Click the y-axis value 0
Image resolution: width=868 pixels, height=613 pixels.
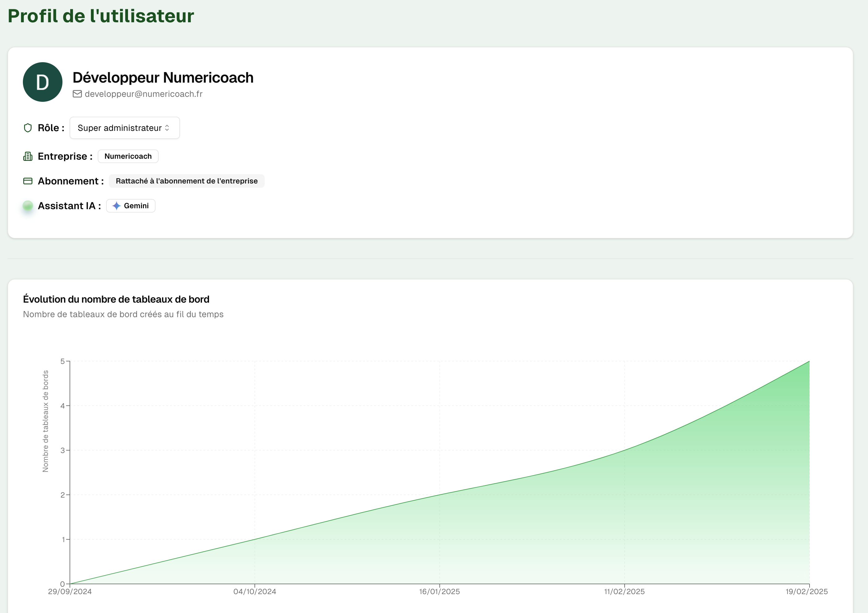pyautogui.click(x=62, y=584)
